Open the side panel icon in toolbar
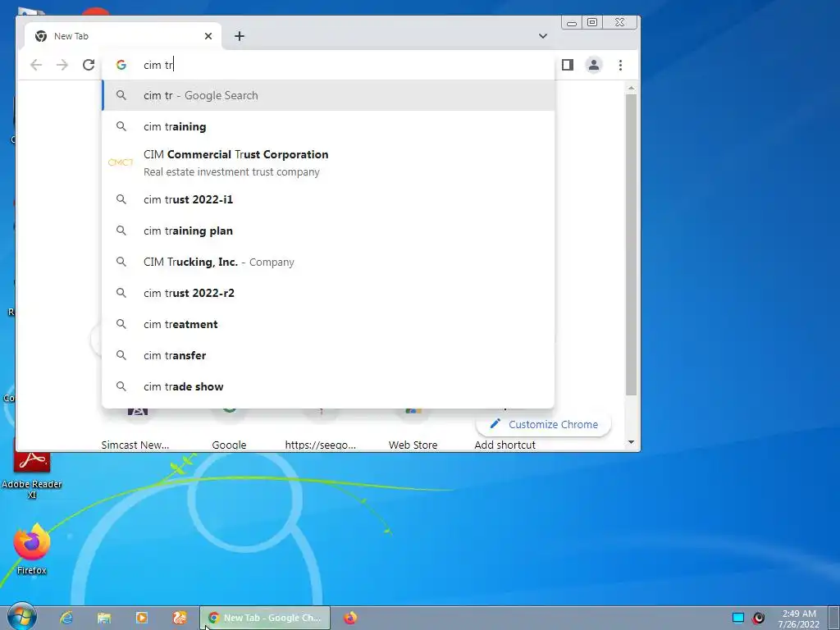Viewport: 840px width, 630px height. pos(568,65)
